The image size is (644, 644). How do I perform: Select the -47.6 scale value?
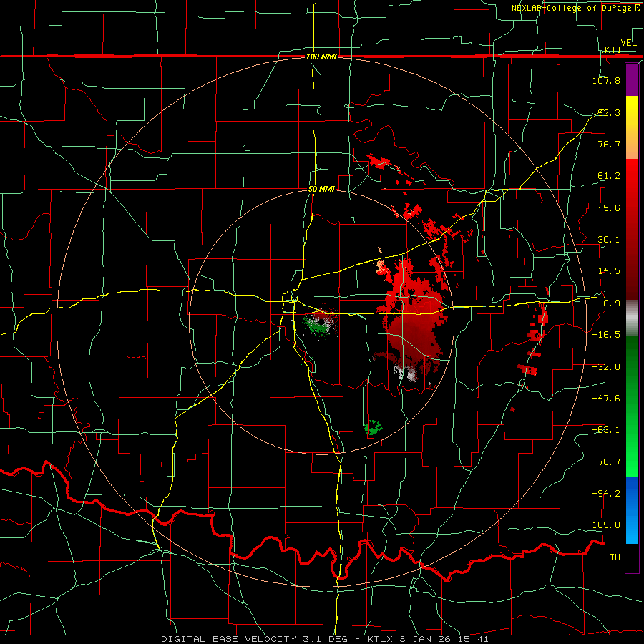[606, 398]
